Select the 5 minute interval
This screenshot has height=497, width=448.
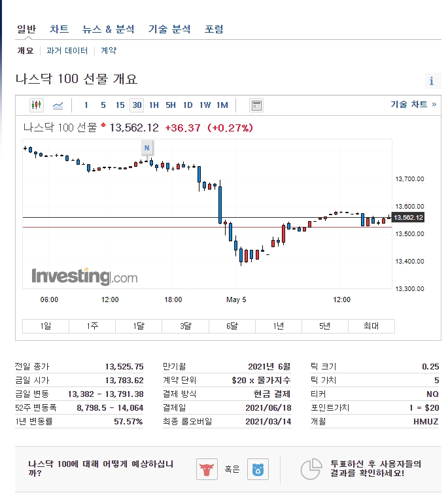click(x=103, y=105)
